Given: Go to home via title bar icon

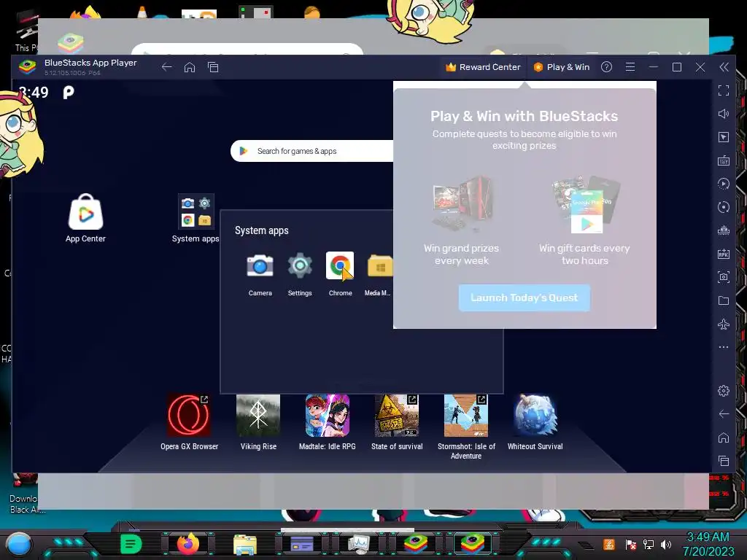Looking at the screenshot, I should point(190,67).
